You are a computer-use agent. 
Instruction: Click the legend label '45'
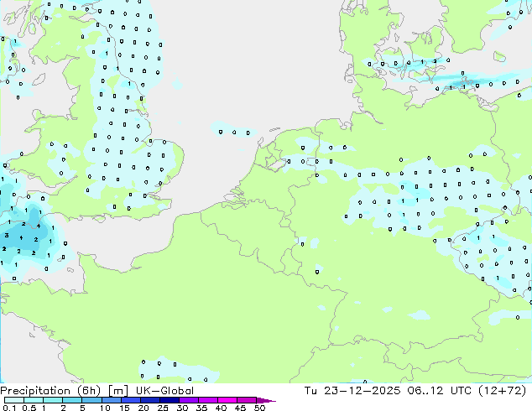tap(240, 408)
